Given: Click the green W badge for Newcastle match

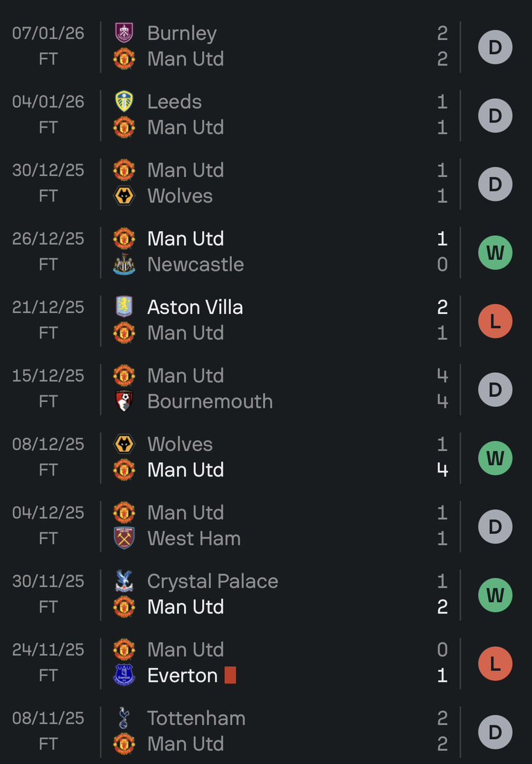Looking at the screenshot, I should coord(495,252).
